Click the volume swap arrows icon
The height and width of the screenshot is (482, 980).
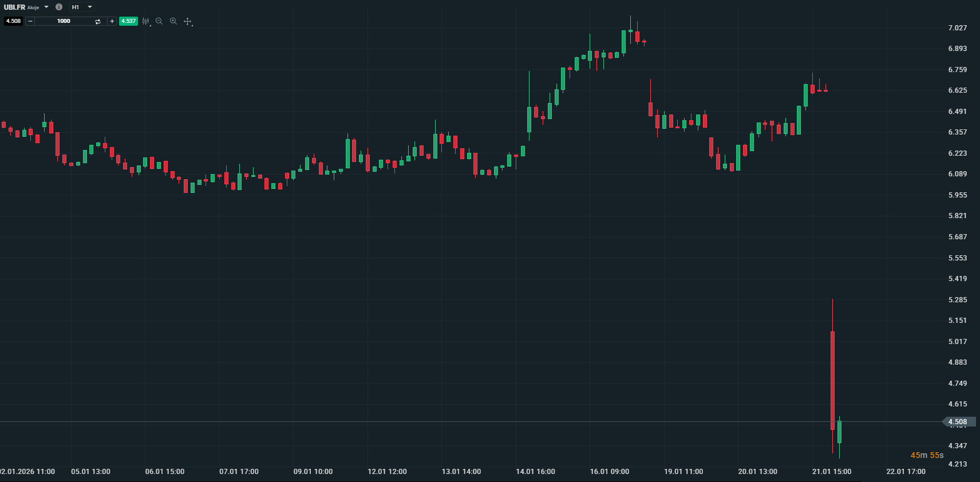tap(98, 21)
